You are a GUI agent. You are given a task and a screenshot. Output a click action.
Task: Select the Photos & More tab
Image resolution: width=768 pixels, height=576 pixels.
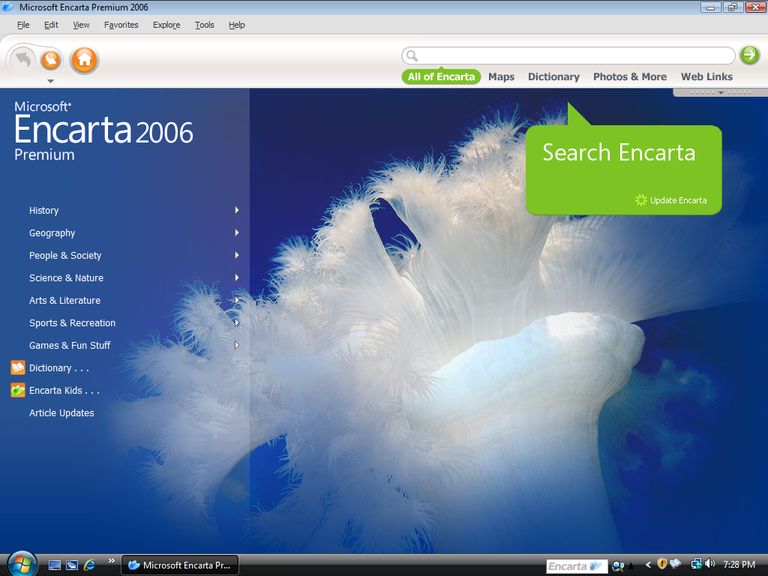tap(629, 77)
